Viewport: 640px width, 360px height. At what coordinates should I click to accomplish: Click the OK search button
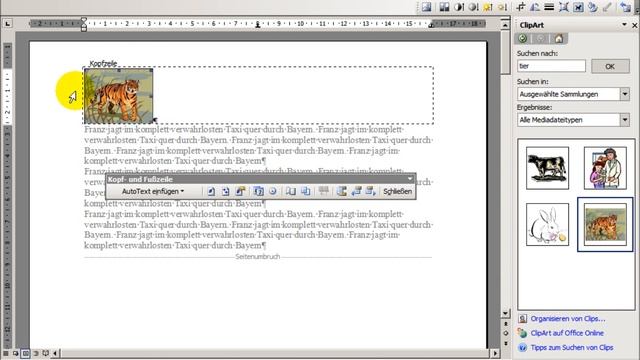point(610,66)
